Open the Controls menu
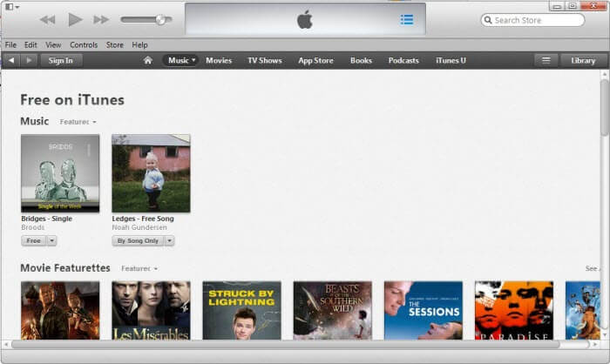Screen dimensions: 610x364 [x=84, y=45]
